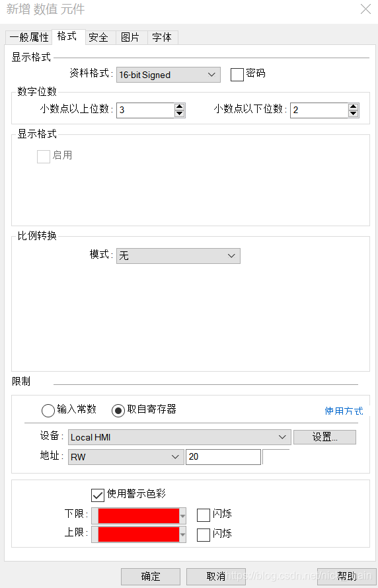Screen dimensions: 378x588
Task: Select the 输入常数 radio button
Action: [x=48, y=410]
